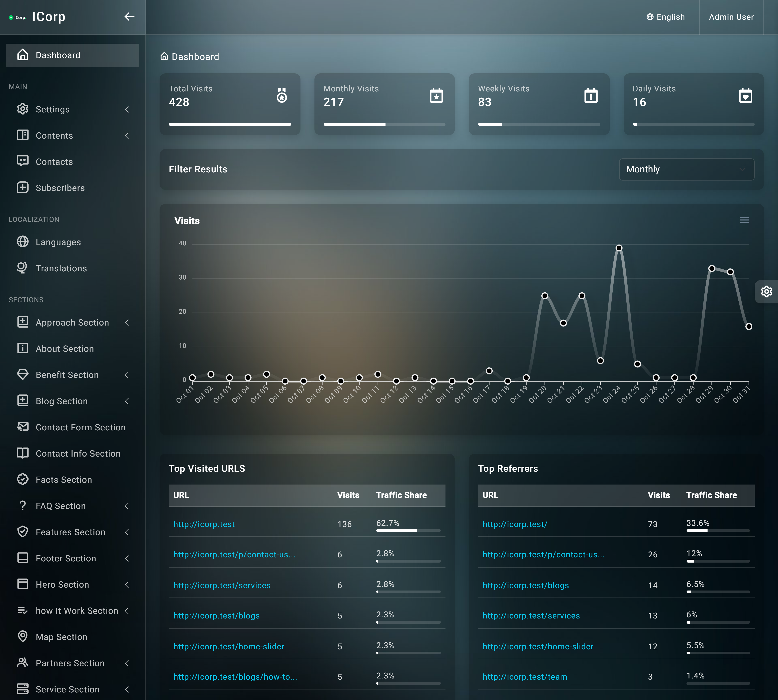Click the Monthly Visits calendar star icon
This screenshot has height=700, width=778.
(x=436, y=95)
